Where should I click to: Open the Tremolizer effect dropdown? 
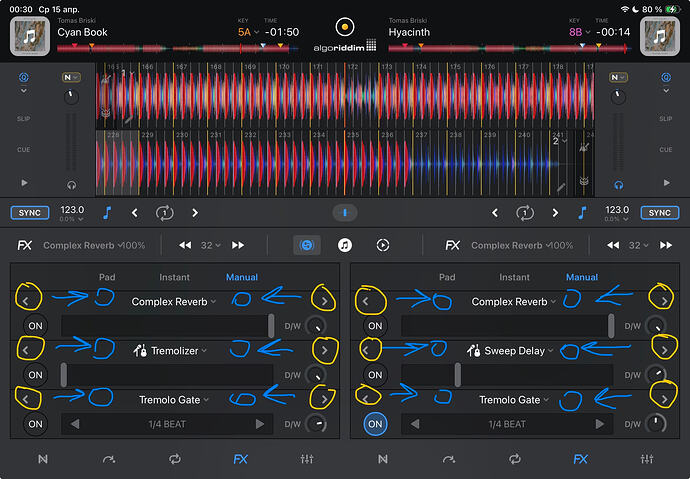(x=170, y=351)
